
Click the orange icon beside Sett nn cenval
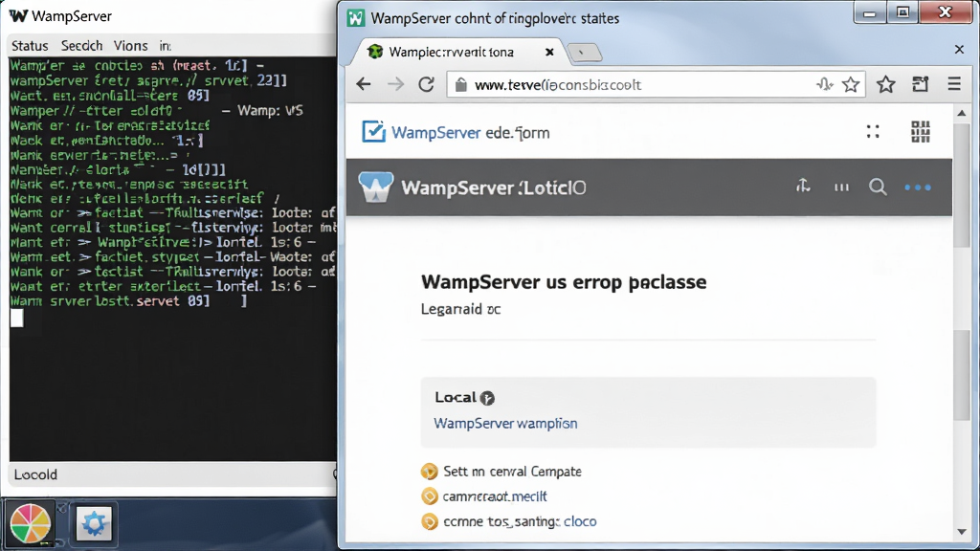[x=430, y=472]
